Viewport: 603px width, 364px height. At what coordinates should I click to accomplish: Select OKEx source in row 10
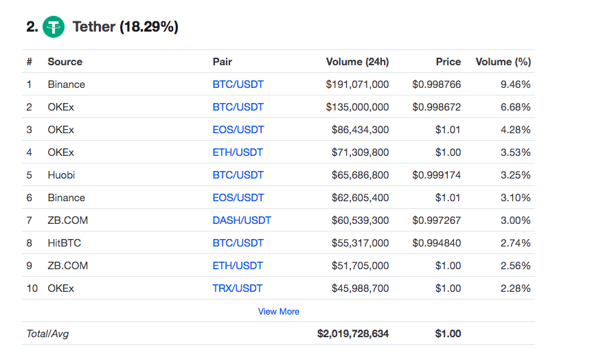point(60,288)
